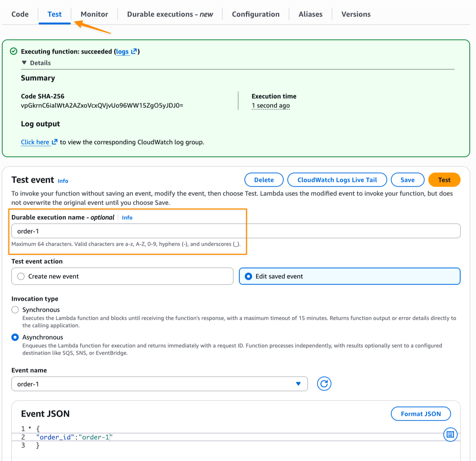Click the Durable execution name input field

tap(236, 231)
